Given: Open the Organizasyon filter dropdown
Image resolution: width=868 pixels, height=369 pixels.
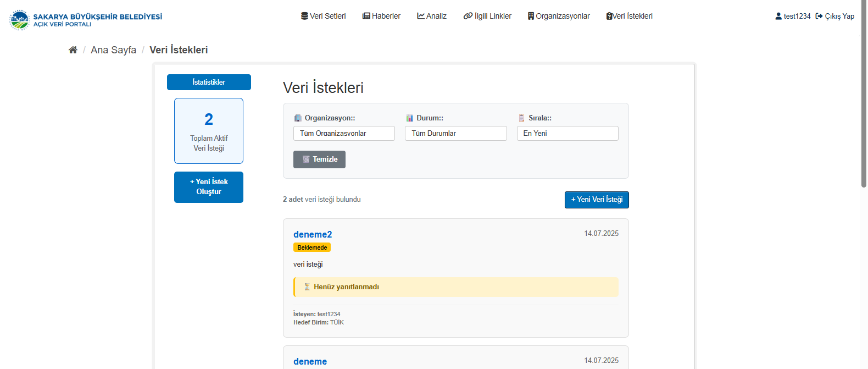Looking at the screenshot, I should [x=344, y=134].
